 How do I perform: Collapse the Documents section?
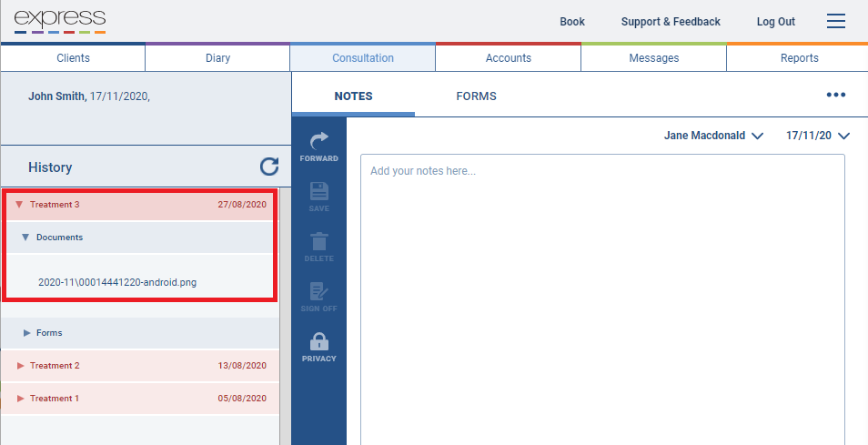(25, 238)
